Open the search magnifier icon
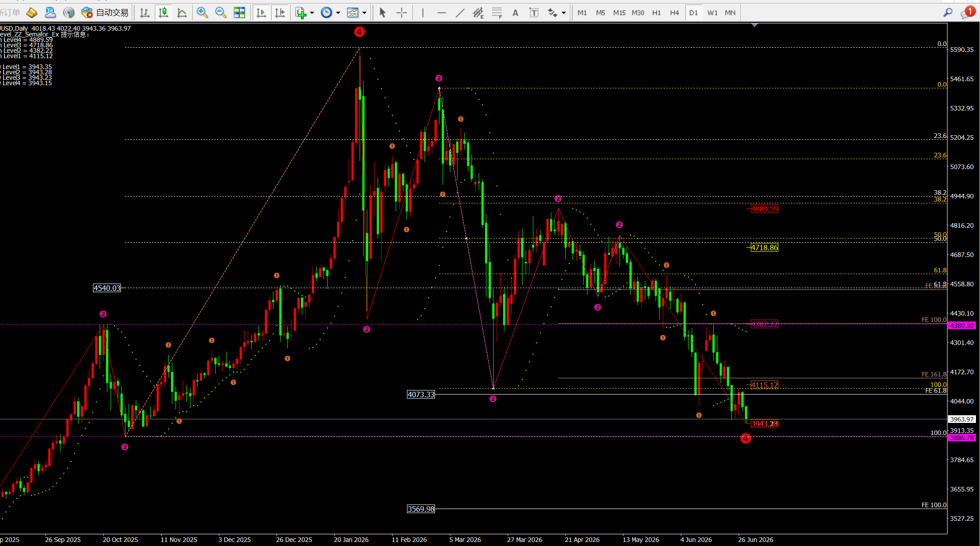The image size is (980, 546). (948, 13)
